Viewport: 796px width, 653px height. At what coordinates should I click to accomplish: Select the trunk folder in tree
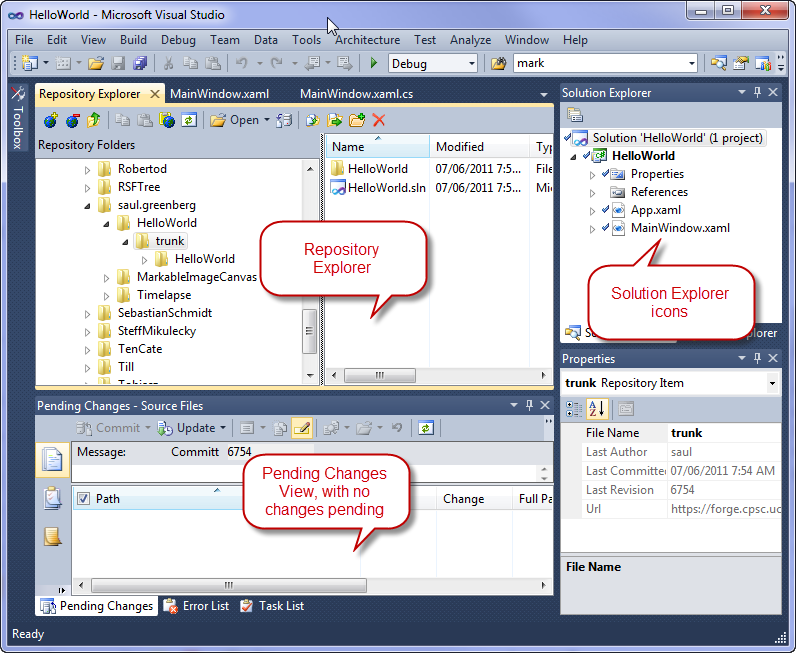coord(160,241)
